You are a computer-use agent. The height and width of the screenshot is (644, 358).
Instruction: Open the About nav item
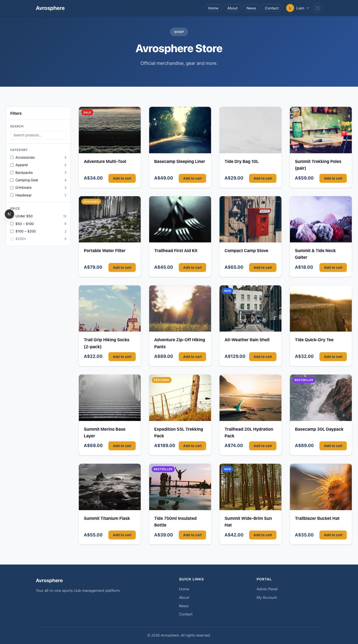tap(232, 8)
